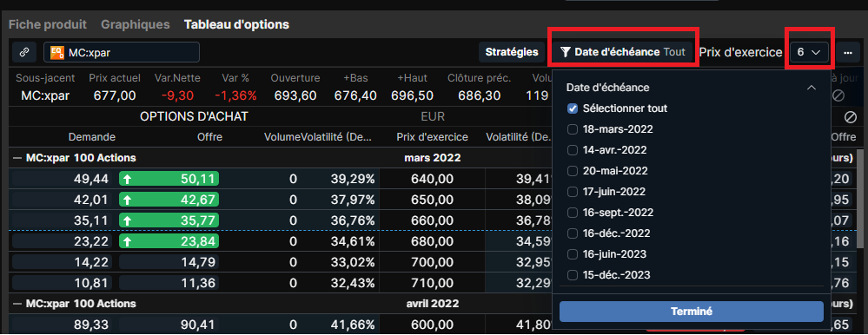Open the Stratégies button
Viewport: 868px width, 335px height.
[x=512, y=52]
